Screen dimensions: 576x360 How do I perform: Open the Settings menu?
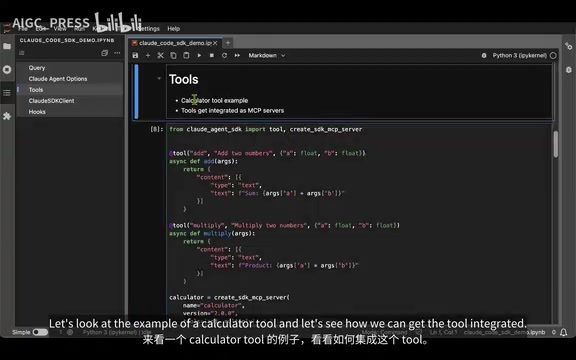click(x=149, y=29)
